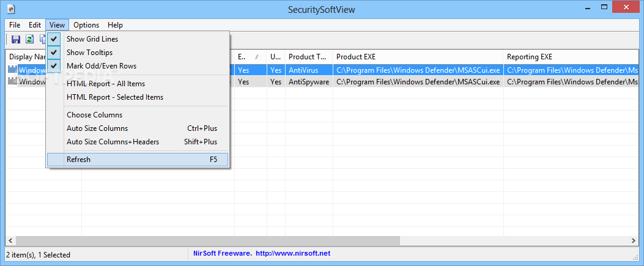Viewport: 644px width, 266px height.
Task: Choose HTML Report - Selected Items
Action: (138, 97)
